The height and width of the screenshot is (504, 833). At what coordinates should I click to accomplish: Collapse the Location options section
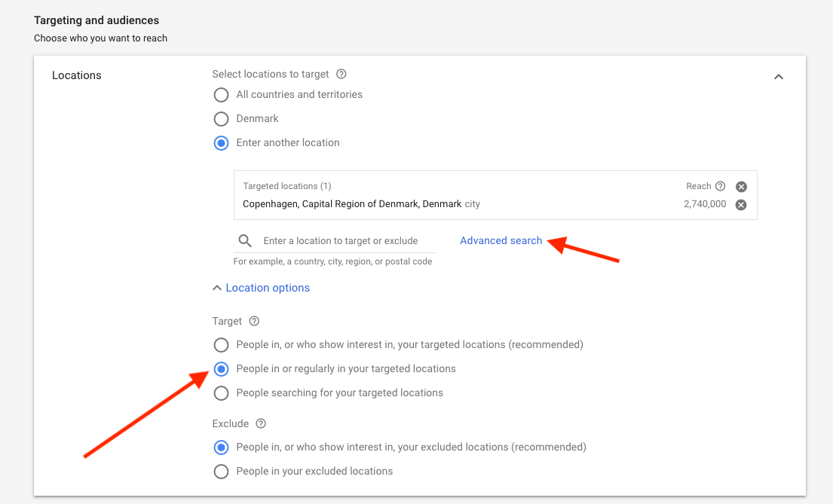[261, 288]
